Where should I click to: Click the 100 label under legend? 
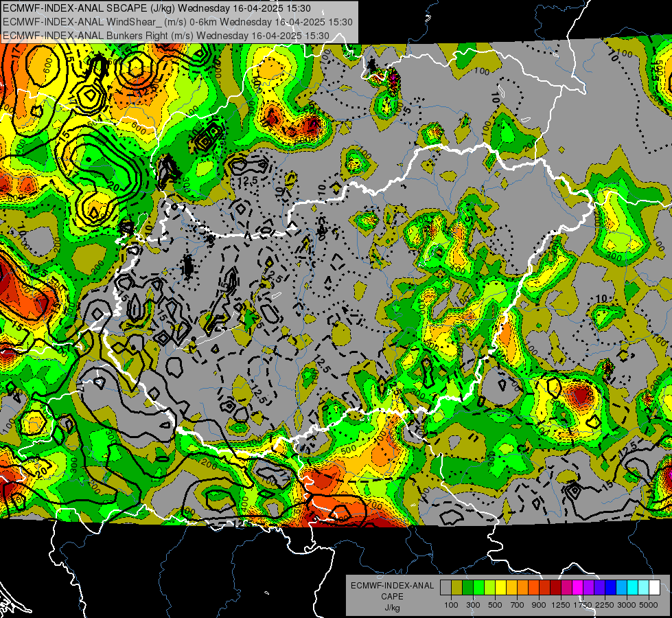pos(451,605)
